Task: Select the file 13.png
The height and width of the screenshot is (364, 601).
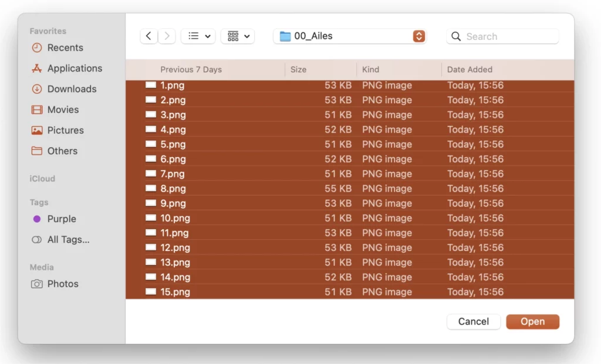Action: click(x=350, y=262)
